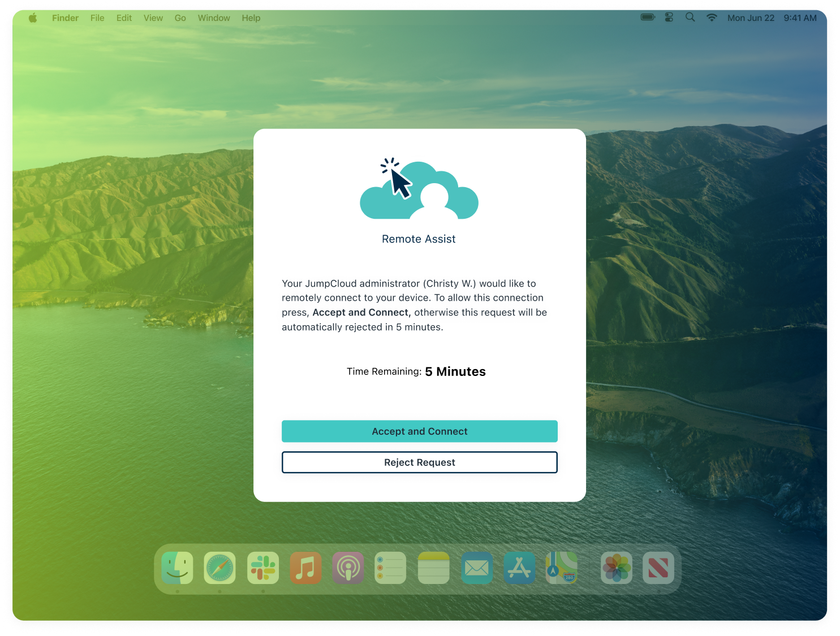This screenshot has width=840, height=636.
Task: Launch Photos from the dock
Action: (x=617, y=568)
